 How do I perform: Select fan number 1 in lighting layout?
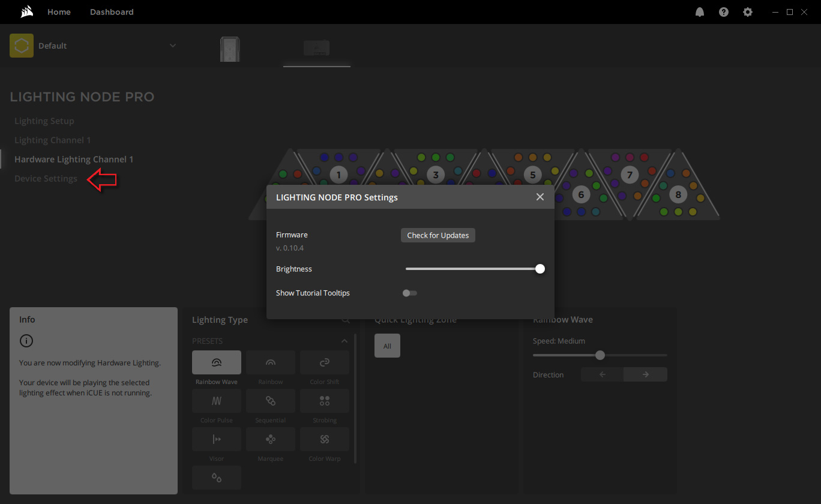click(338, 175)
